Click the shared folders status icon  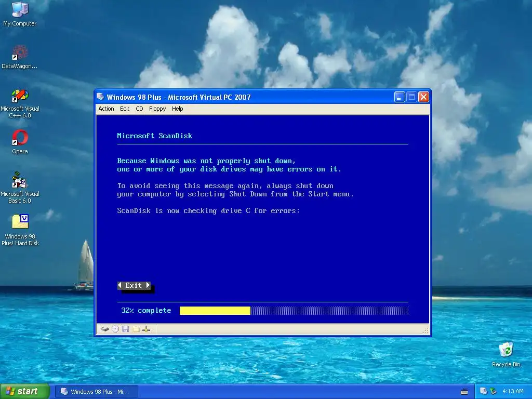point(136,329)
